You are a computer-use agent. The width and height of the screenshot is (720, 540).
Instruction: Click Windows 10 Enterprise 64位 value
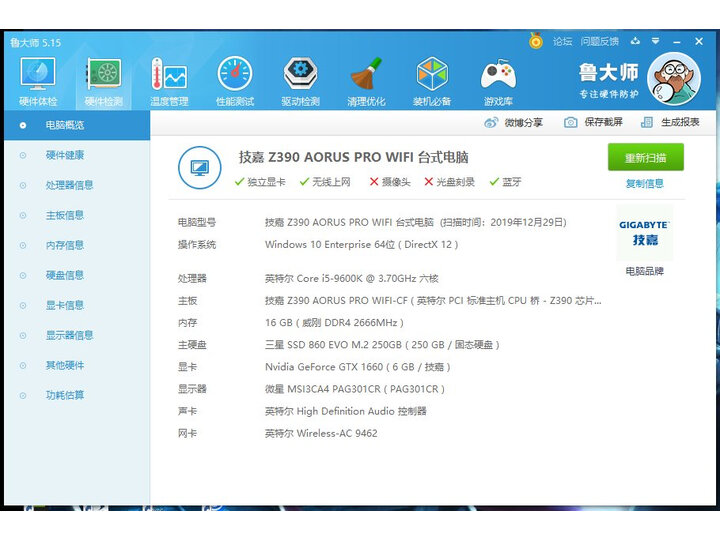click(x=361, y=245)
